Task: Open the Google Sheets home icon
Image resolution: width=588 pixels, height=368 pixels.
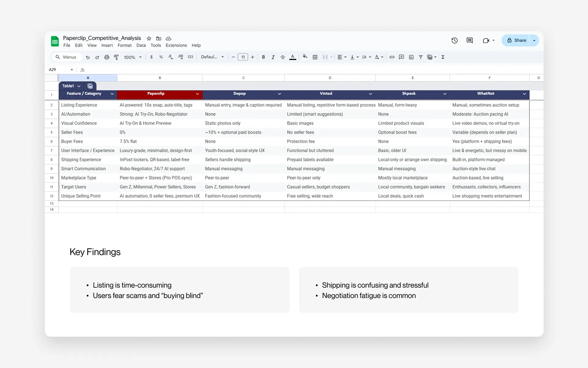Action: click(x=55, y=41)
